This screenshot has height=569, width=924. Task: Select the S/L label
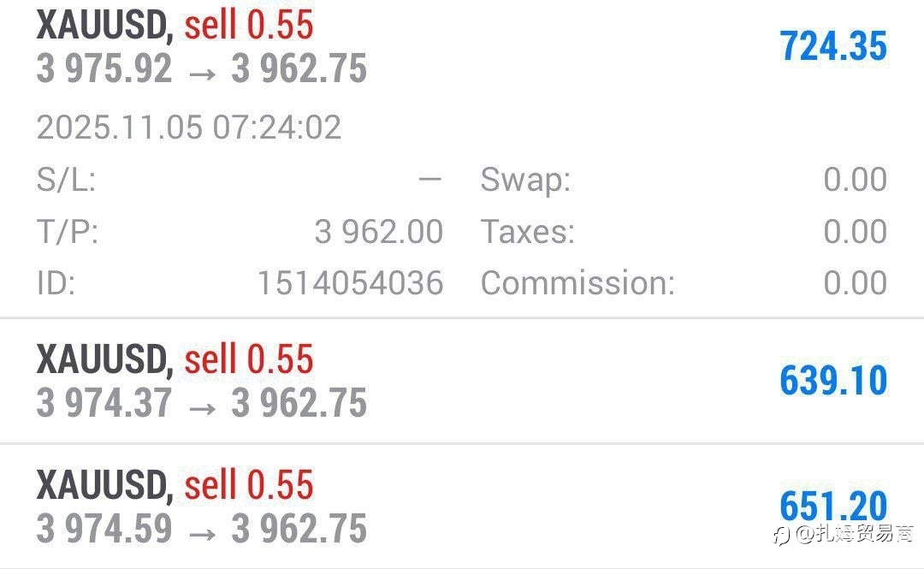(x=66, y=181)
